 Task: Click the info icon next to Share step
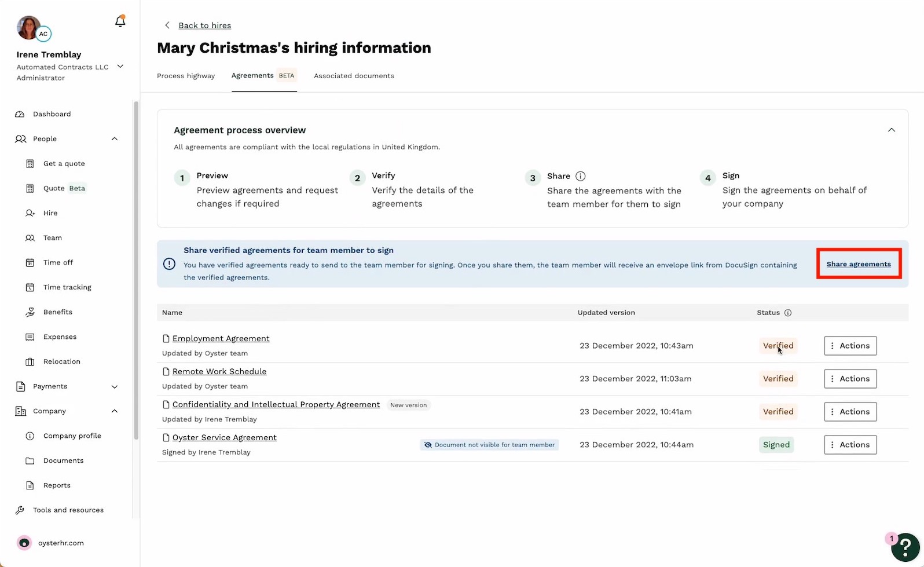[580, 176]
